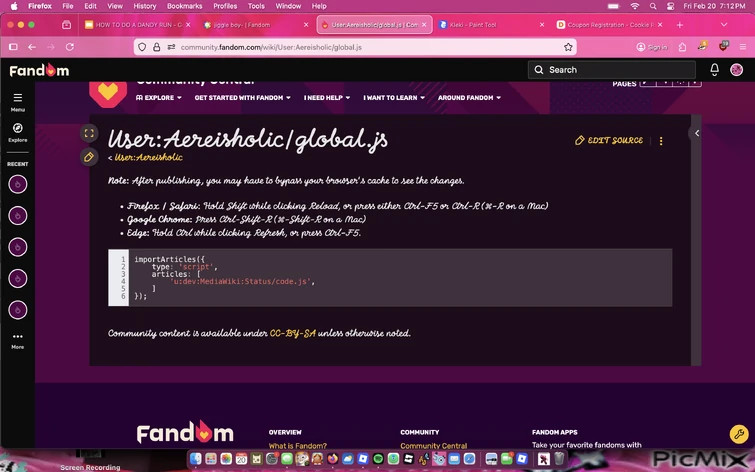Bookmark this page with the star

[x=568, y=47]
